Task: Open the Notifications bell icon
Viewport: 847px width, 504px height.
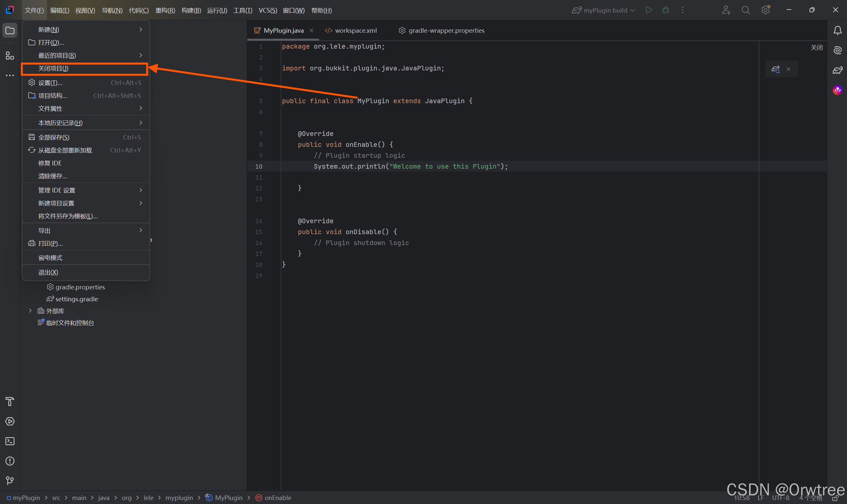Action: (837, 30)
